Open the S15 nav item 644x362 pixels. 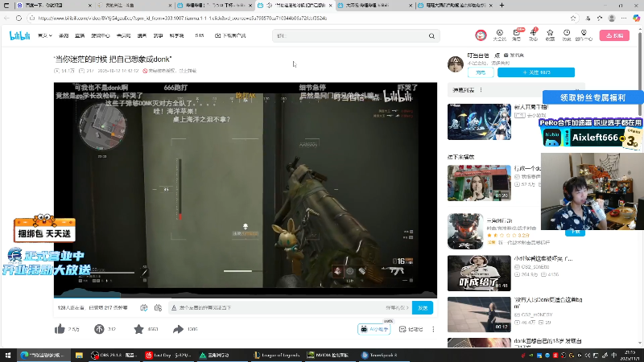point(200,35)
